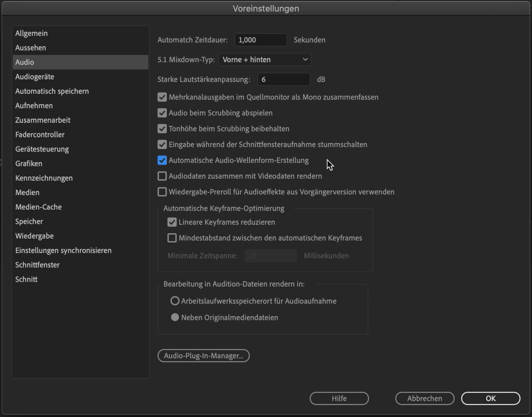Disable Audio beim Scrubbing abspielen checkbox
This screenshot has height=417, width=532.
pyautogui.click(x=162, y=113)
